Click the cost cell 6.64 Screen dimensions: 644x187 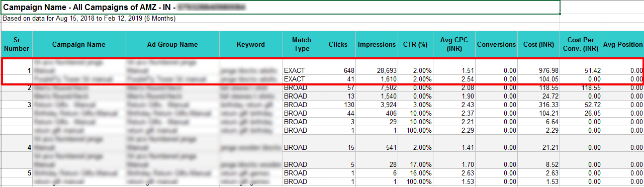pyautogui.click(x=552, y=122)
